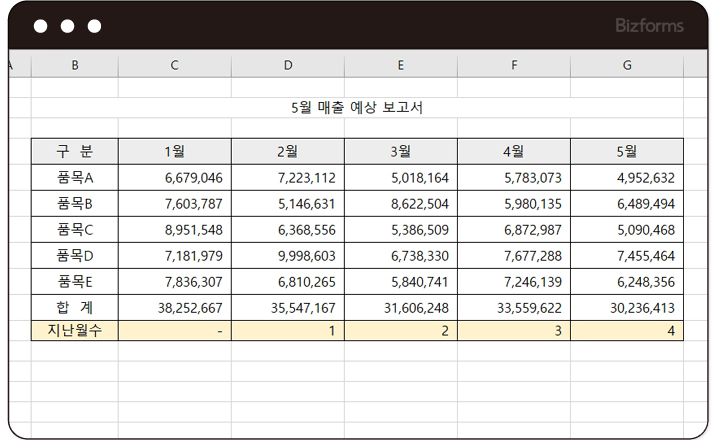Select cell with value 5,146,631
Screen dimensions: 715x440
288,203
